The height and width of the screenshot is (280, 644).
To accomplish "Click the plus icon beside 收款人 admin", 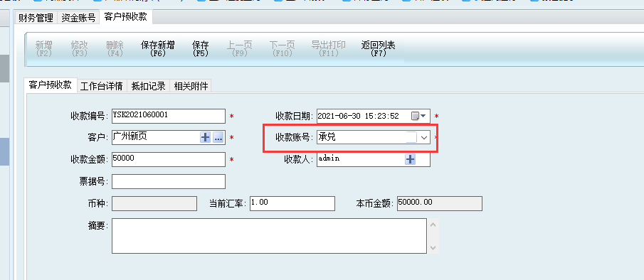I will coord(411,159).
